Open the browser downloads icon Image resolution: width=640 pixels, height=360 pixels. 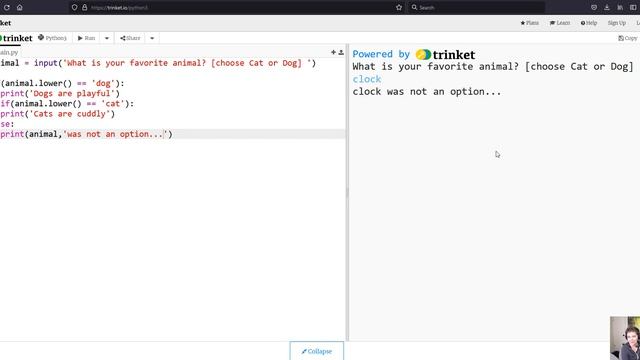[x=607, y=7]
